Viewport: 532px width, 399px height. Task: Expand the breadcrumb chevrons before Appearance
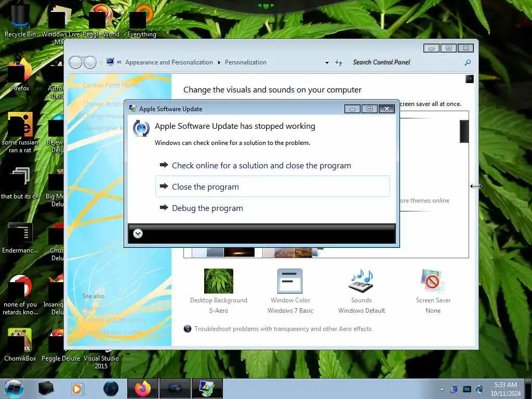(119, 62)
